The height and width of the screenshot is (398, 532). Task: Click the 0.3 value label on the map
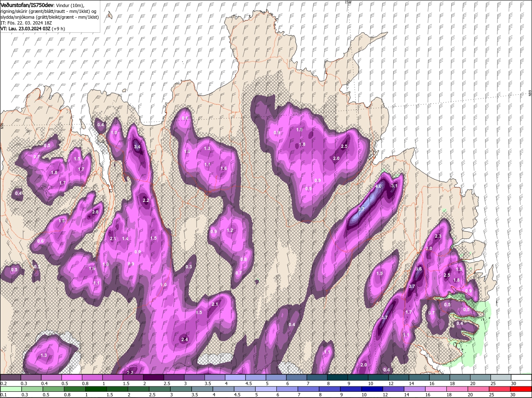pyautogui.click(x=189, y=267)
